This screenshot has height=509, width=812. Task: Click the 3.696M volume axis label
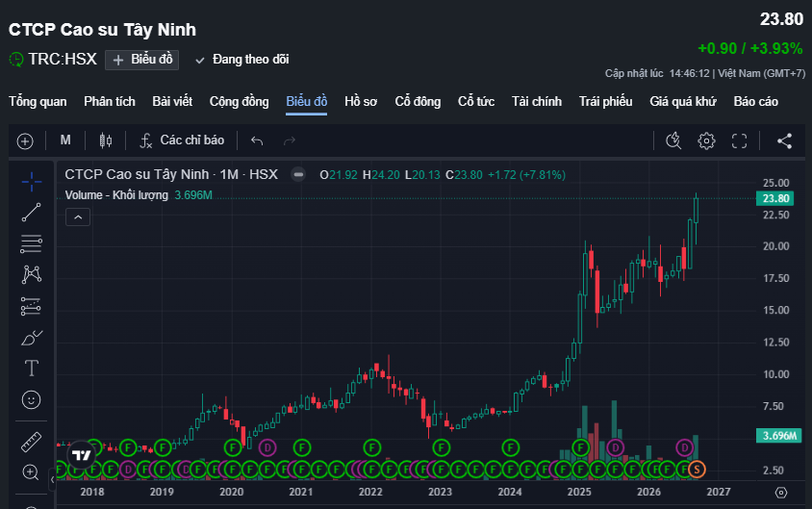pos(778,436)
